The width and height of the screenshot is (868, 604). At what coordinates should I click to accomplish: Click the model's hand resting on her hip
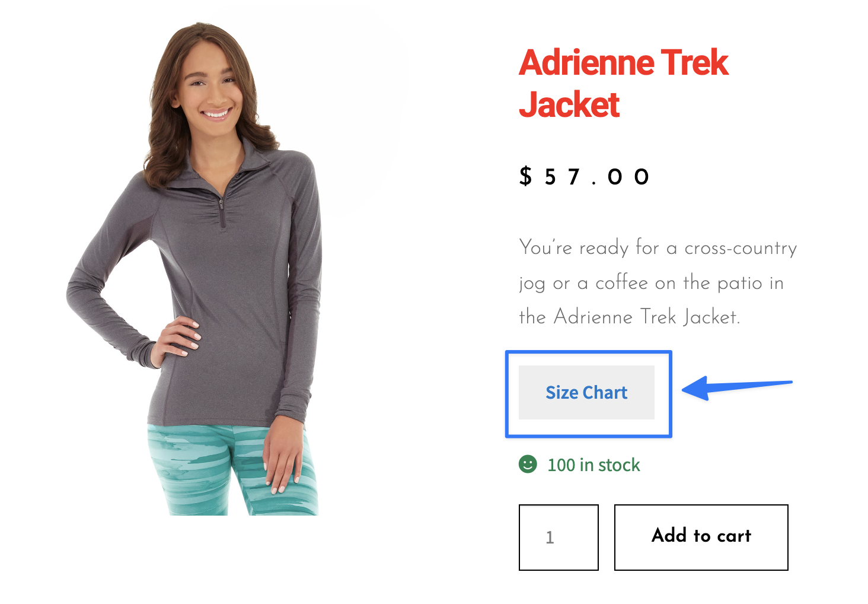[177, 337]
